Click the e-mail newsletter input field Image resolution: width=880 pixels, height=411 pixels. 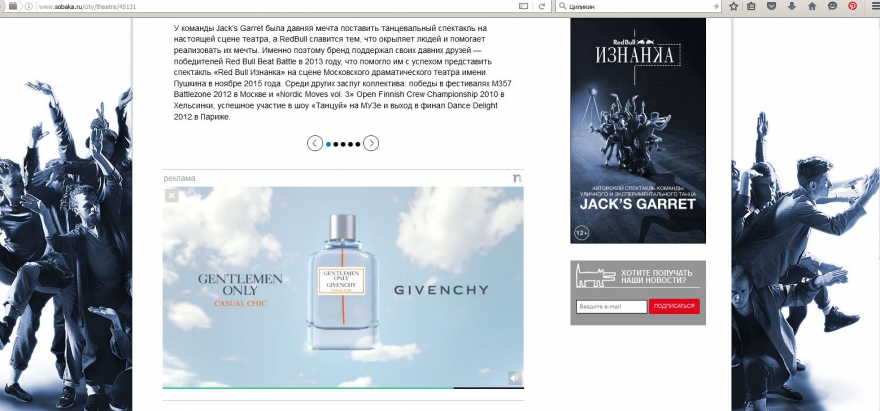pyautogui.click(x=611, y=307)
